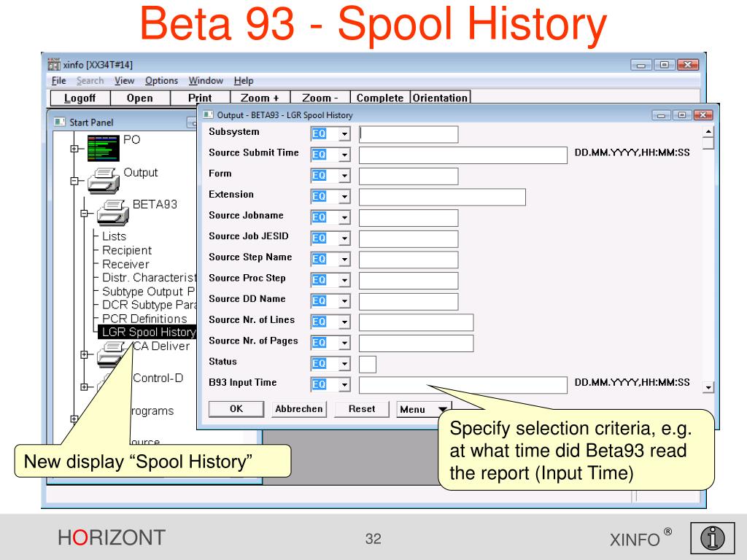Click scroll down arrow in Spool History dialog
The width and height of the screenshot is (747, 560).
click(x=708, y=388)
